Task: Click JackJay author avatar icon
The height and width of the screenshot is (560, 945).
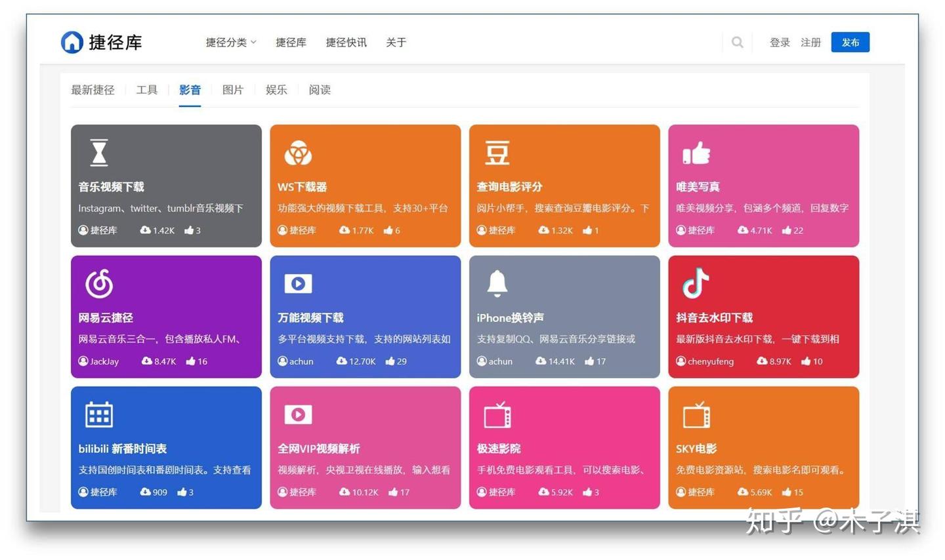Action: pyautogui.click(x=83, y=361)
